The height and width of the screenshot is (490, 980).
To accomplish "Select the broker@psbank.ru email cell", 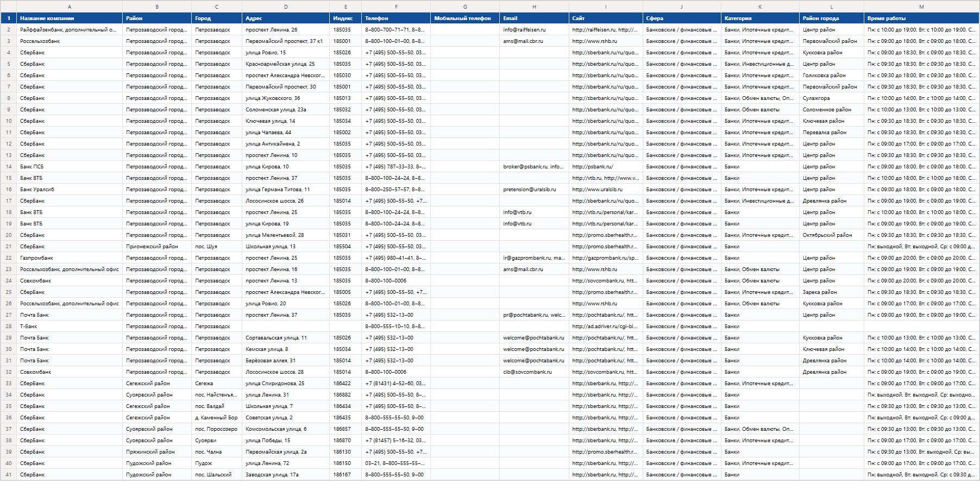I will pos(534,167).
